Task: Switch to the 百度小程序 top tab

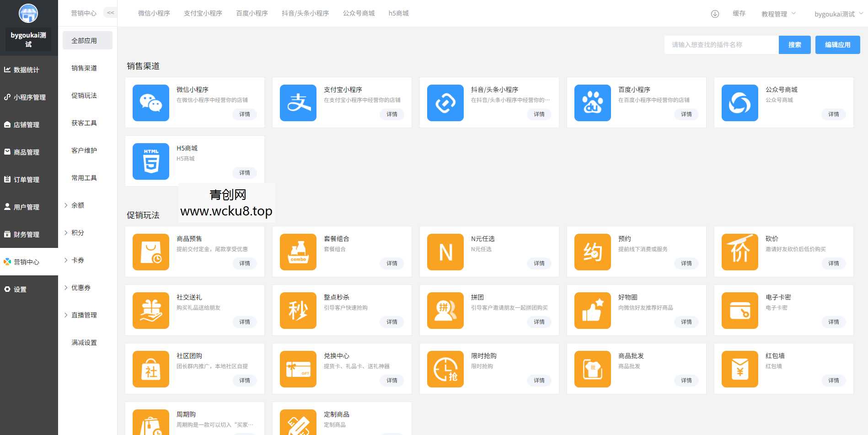Action: 252,13
